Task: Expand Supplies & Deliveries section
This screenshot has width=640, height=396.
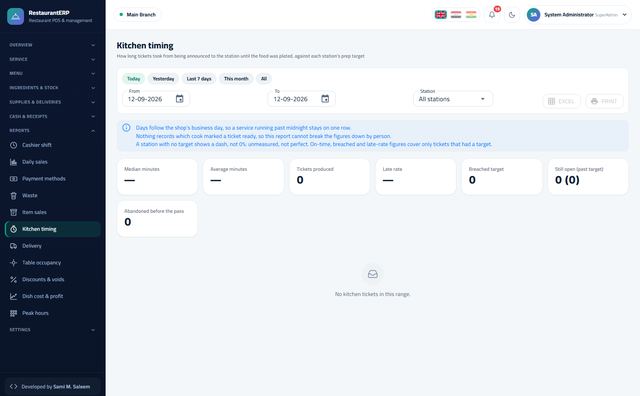Action: 52,102
